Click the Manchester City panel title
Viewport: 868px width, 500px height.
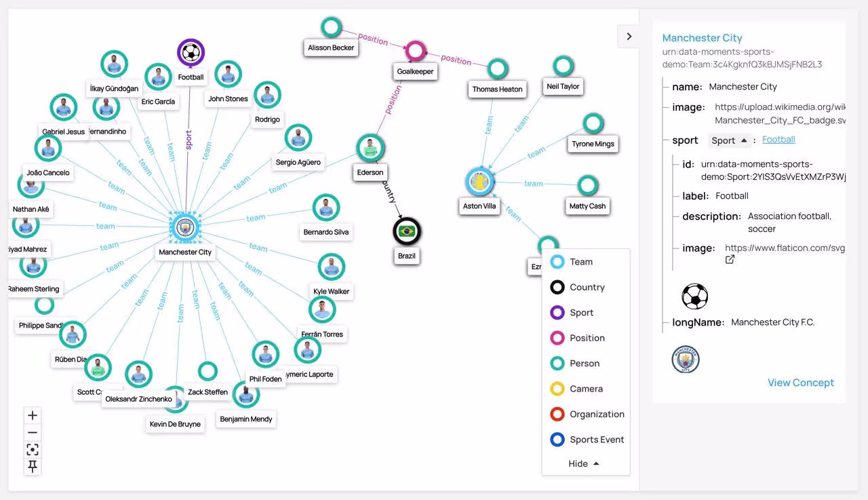pos(702,38)
